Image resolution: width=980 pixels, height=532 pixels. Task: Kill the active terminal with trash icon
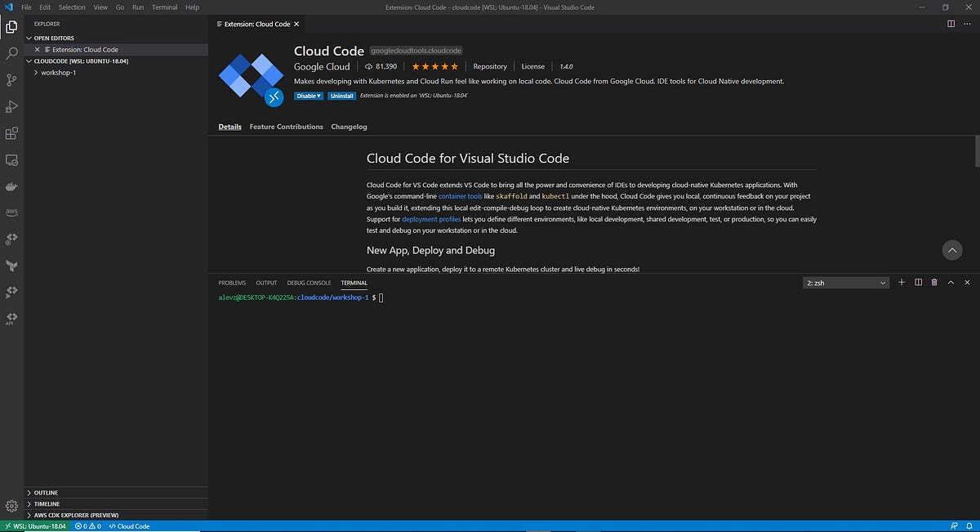pyautogui.click(x=933, y=282)
